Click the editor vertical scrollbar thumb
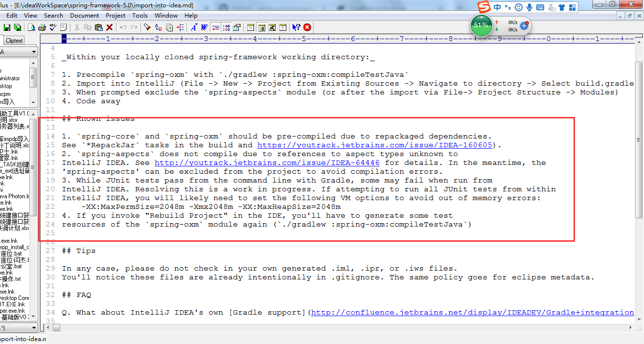The height and width of the screenshot is (344, 644). (639, 141)
